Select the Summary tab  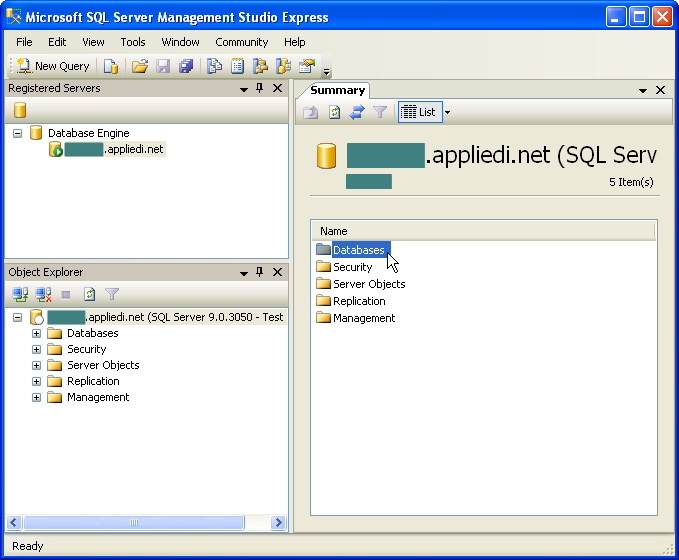point(337,90)
